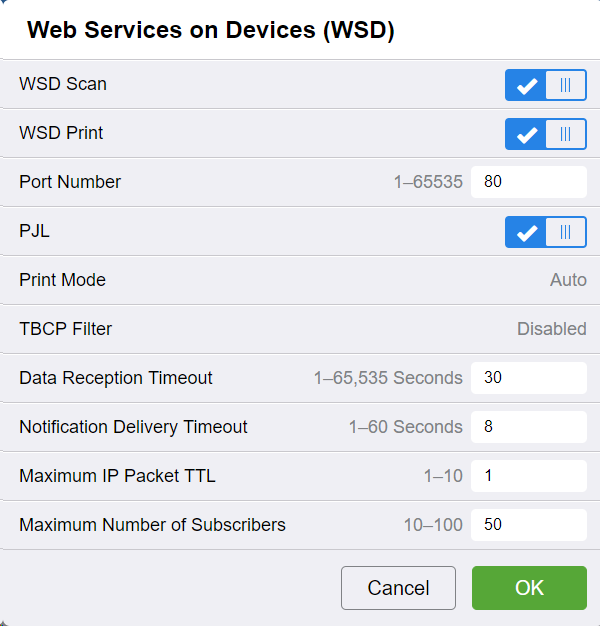
Task: Click the WSD Print label text
Action: tap(61, 133)
